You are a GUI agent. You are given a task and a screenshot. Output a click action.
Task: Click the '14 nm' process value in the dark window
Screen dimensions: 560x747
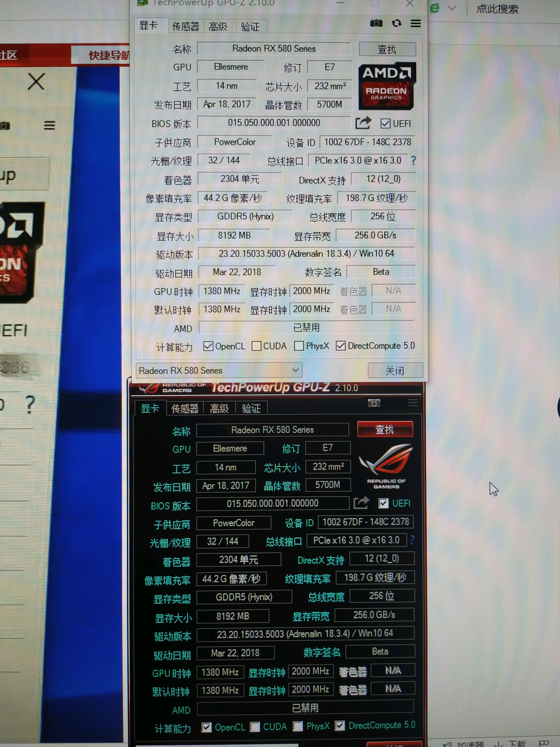pyautogui.click(x=226, y=467)
